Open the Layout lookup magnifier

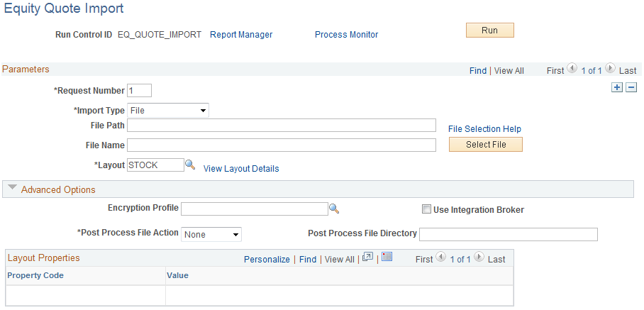190,165
